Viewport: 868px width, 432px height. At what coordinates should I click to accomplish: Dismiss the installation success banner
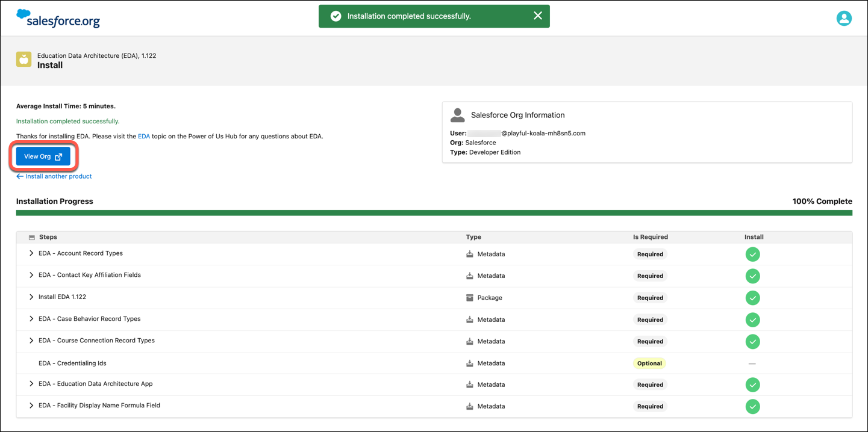click(538, 16)
